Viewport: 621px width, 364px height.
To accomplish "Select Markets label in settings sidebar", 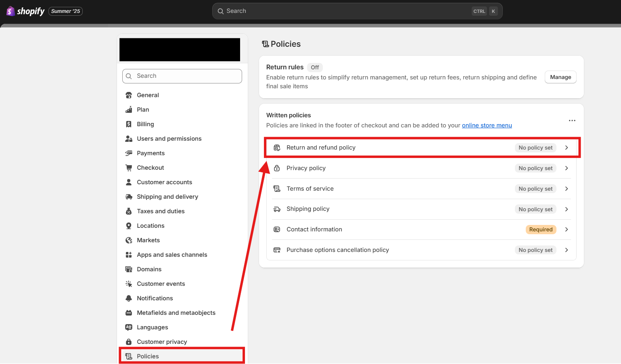I will pos(148,240).
